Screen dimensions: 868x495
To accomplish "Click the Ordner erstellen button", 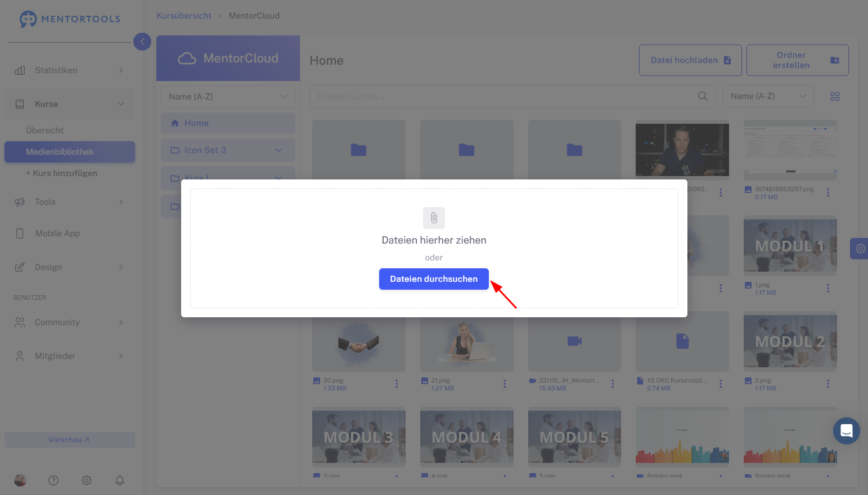I will 797,60.
